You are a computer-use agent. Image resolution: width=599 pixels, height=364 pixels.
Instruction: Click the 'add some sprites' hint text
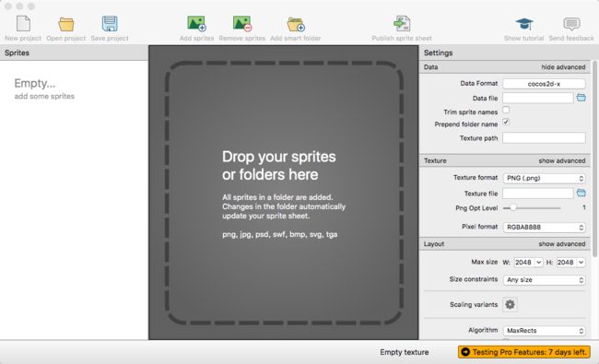[x=44, y=96]
